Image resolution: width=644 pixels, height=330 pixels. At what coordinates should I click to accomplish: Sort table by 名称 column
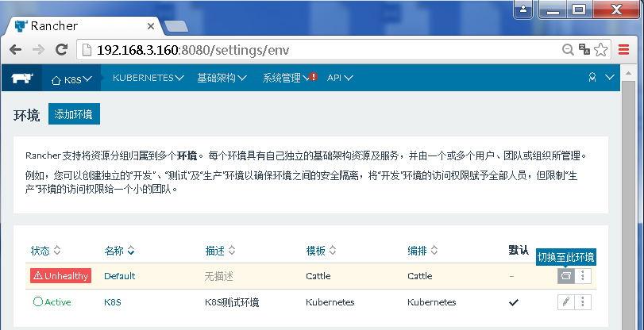tap(120, 251)
